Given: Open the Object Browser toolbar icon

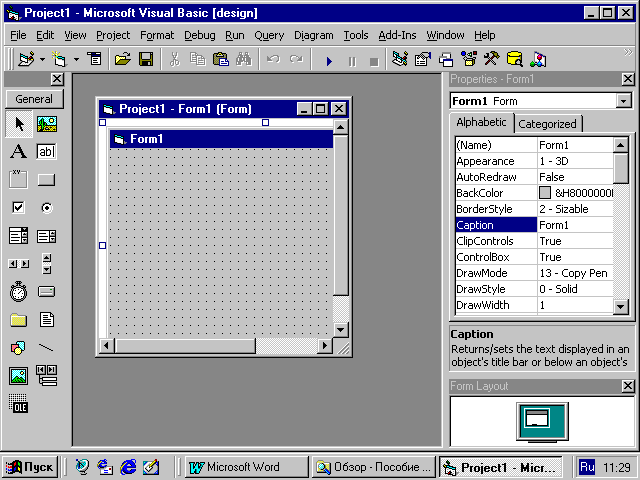Looking at the screenshot, I should pos(469,60).
